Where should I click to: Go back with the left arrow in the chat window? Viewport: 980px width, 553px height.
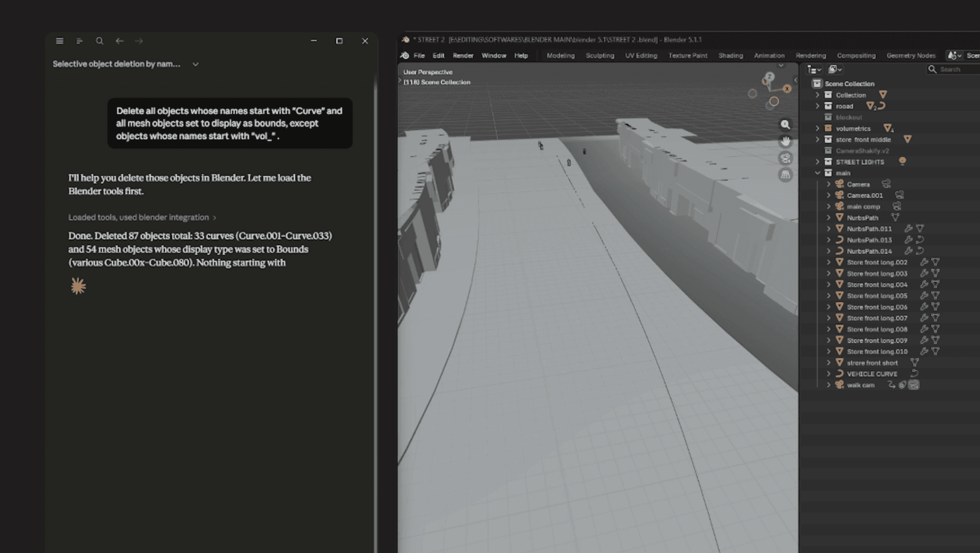119,41
